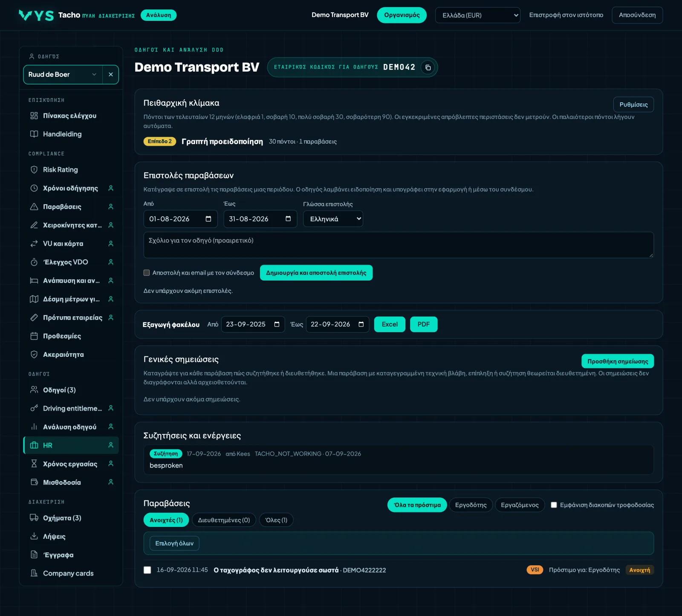Open the Χειροκίνητες καταχωρήσεις pencil icon
Screen dimensions: 682x616
pos(34,225)
